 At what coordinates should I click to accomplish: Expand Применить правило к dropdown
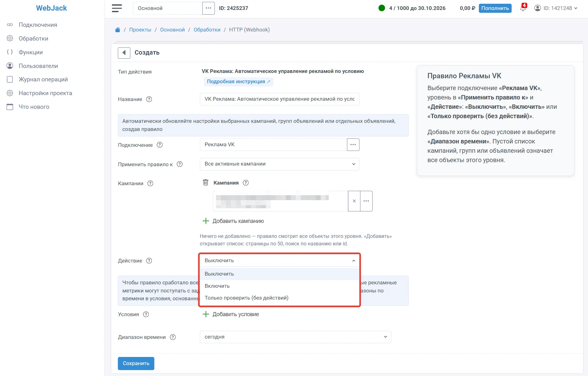click(280, 164)
